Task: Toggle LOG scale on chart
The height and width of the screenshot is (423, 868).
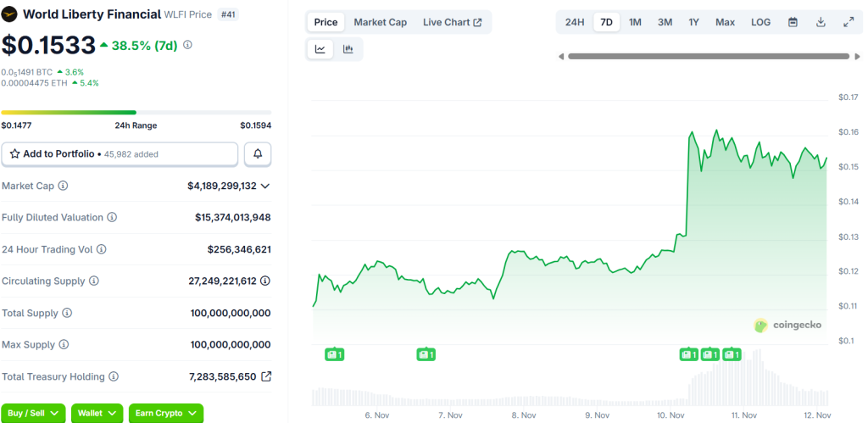Action: coord(760,22)
